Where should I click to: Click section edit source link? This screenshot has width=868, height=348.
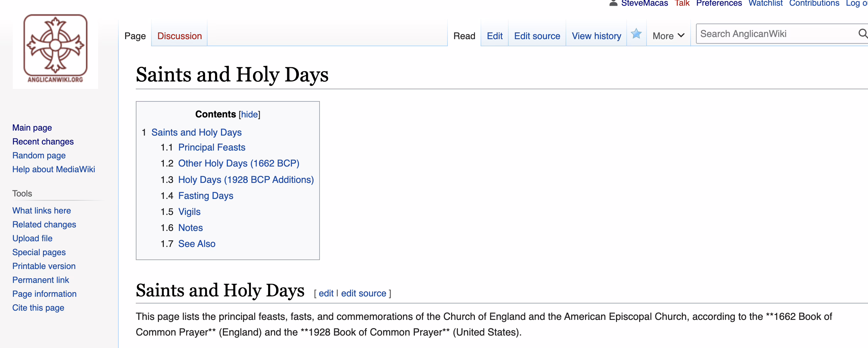tap(363, 293)
